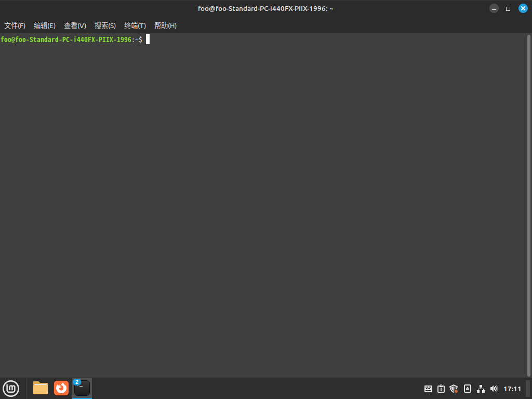Screen dimensions: 532x399
Task: Click the clipboard notification tray icon
Action: point(441,389)
